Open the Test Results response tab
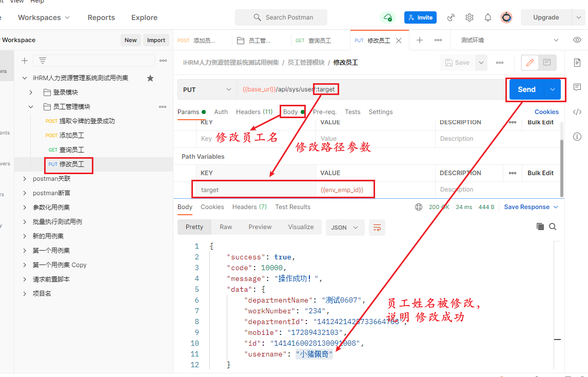The height and width of the screenshot is (377, 588). 293,207
